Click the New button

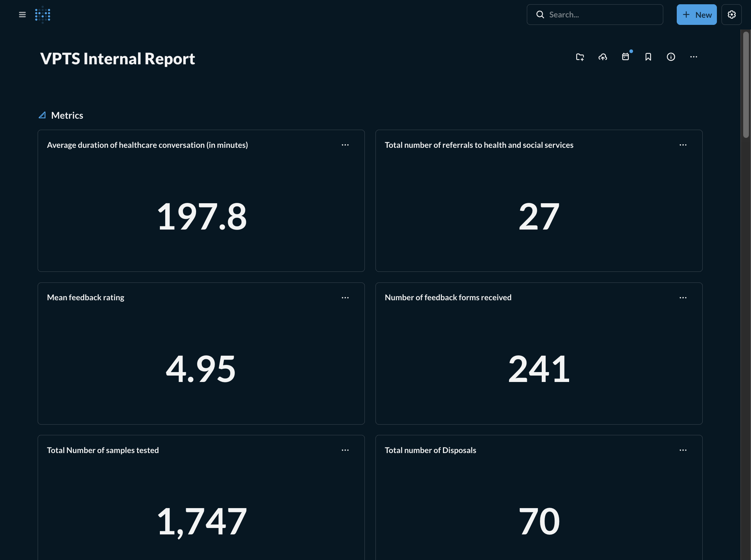pos(696,15)
